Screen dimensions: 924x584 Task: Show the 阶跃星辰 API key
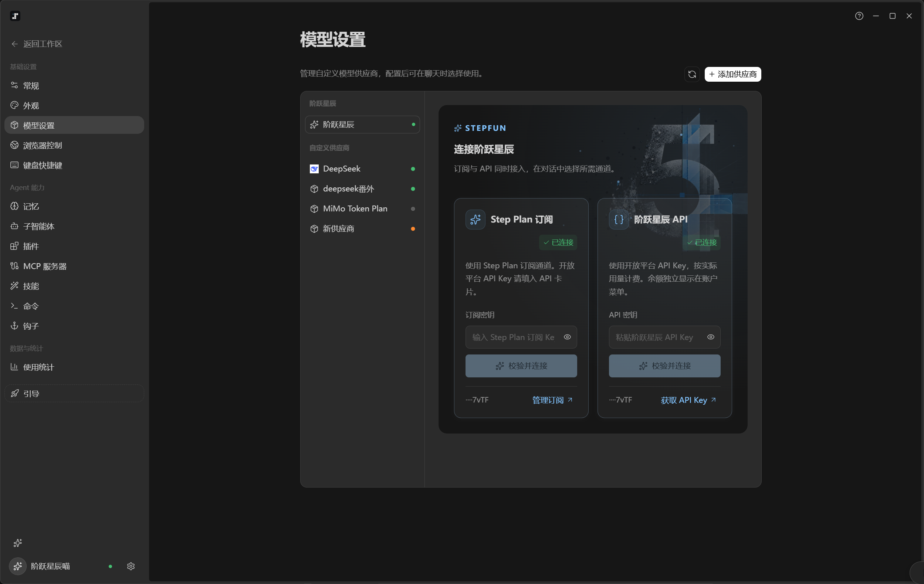(710, 337)
